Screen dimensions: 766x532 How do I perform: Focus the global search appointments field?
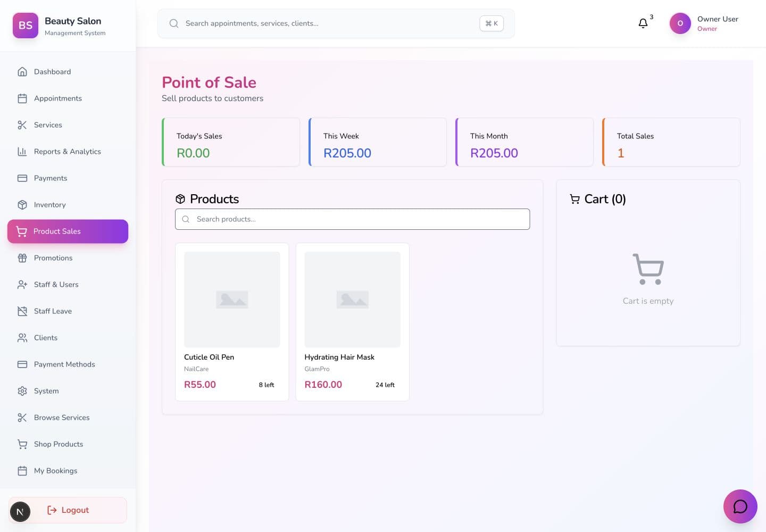pos(336,23)
